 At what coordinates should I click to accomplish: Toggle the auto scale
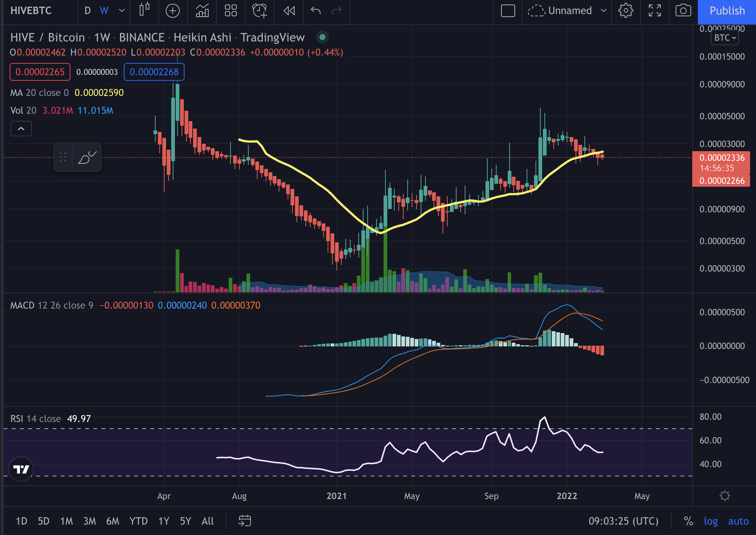tap(738, 521)
